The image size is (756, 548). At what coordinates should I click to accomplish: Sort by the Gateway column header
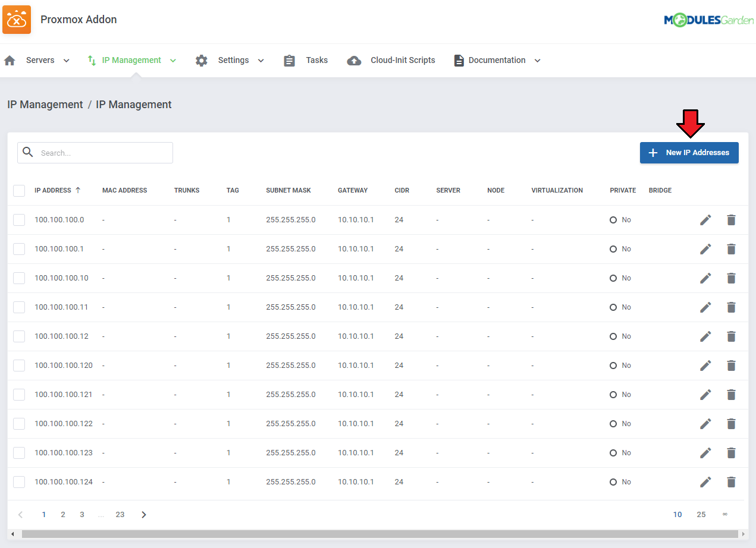(x=353, y=191)
